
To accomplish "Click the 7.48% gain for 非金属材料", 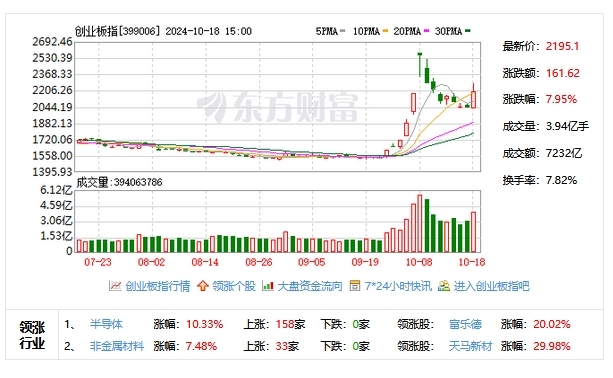I will coord(201,346).
